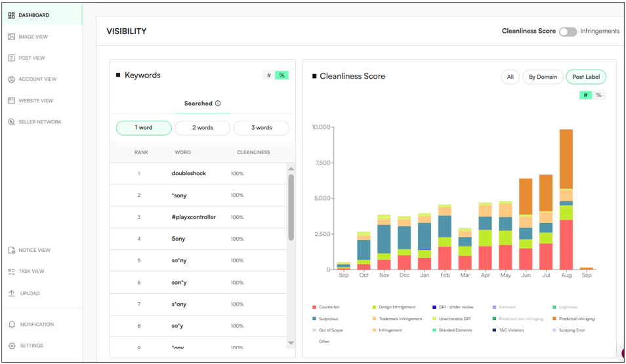Open Website View browser icon
The image size is (626, 364).
click(12, 100)
